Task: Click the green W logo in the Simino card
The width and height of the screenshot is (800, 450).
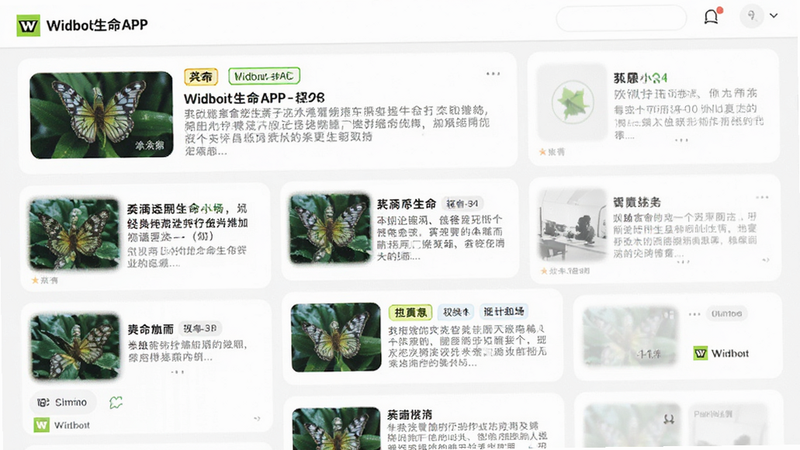Action: pyautogui.click(x=41, y=424)
